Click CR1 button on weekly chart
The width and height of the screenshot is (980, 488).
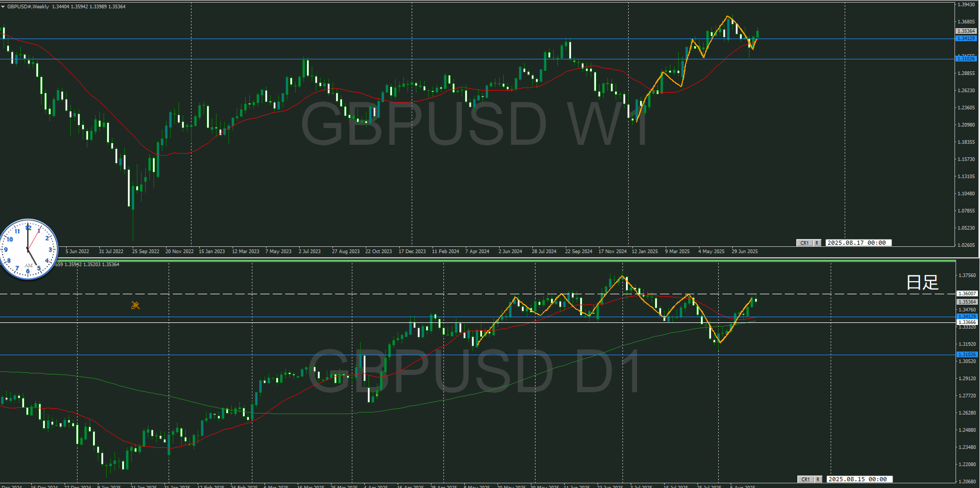tap(805, 243)
